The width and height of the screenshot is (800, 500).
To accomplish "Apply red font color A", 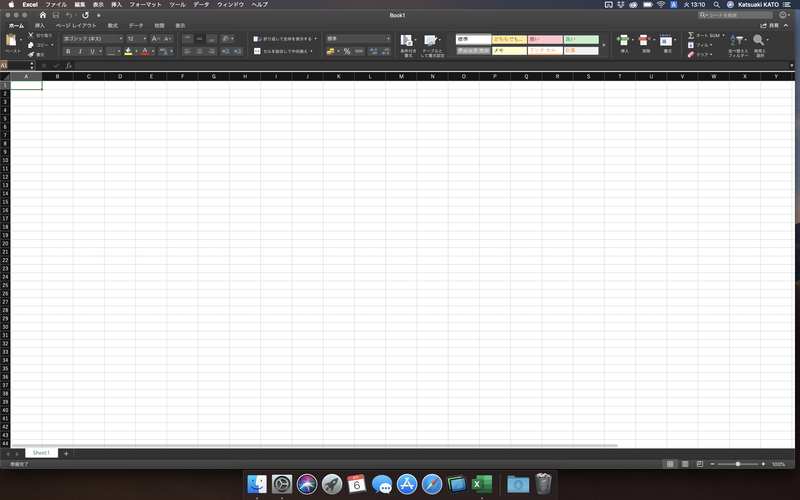I will point(145,51).
